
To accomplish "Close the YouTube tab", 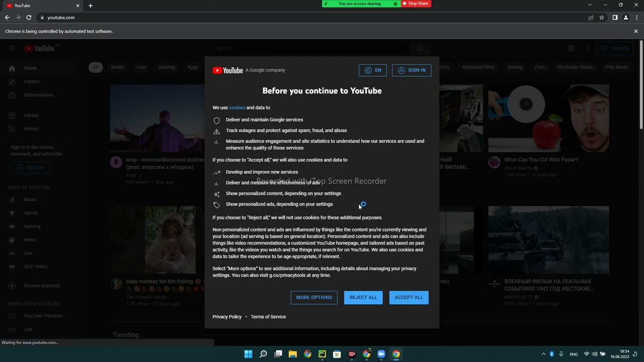I will coord(77,6).
